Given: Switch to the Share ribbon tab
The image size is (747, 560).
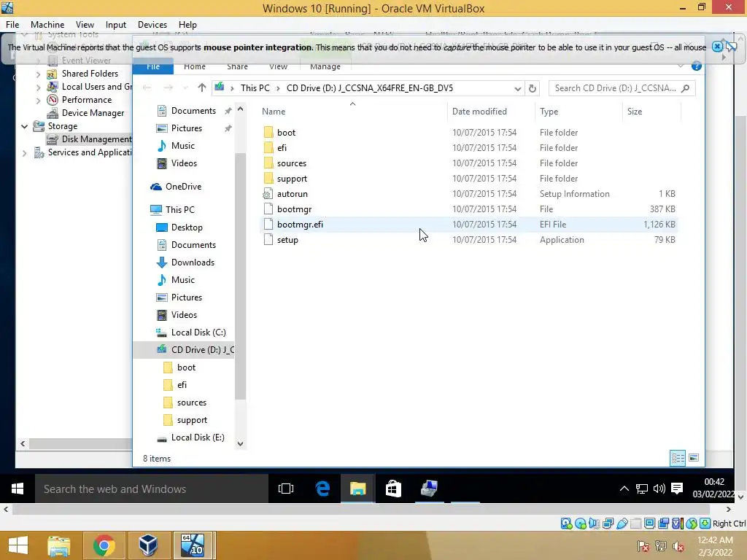Looking at the screenshot, I should [237, 66].
